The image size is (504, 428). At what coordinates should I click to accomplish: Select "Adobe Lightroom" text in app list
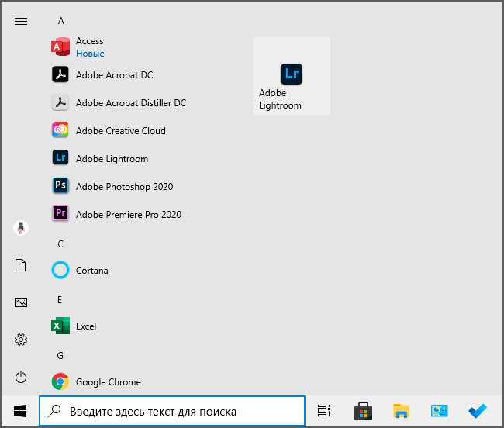[x=112, y=159]
